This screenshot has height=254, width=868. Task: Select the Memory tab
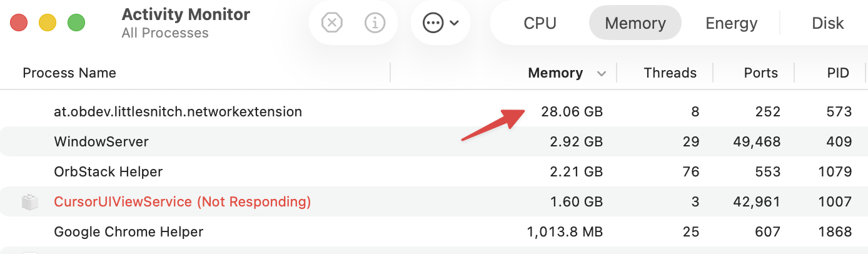tap(635, 23)
